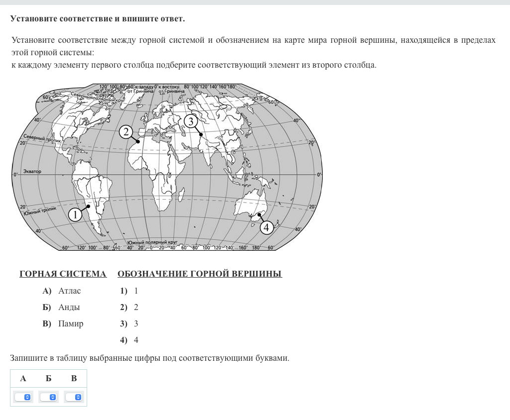Click circled marker 1 near South America
The image size is (510, 420).
coord(75,214)
